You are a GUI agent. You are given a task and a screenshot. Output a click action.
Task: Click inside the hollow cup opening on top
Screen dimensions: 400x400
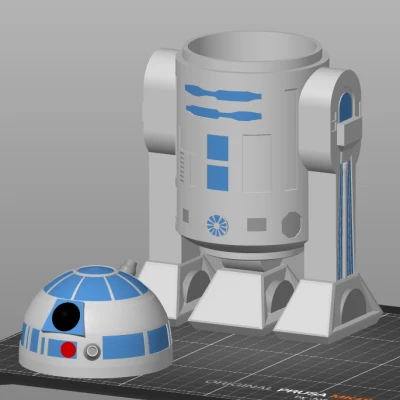pyautogui.click(x=252, y=47)
